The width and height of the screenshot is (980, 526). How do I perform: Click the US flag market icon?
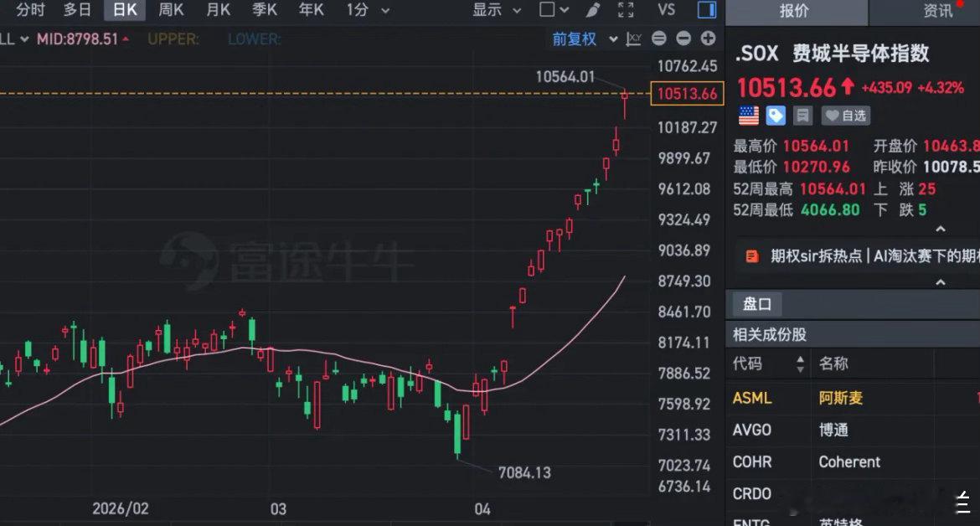(x=749, y=116)
